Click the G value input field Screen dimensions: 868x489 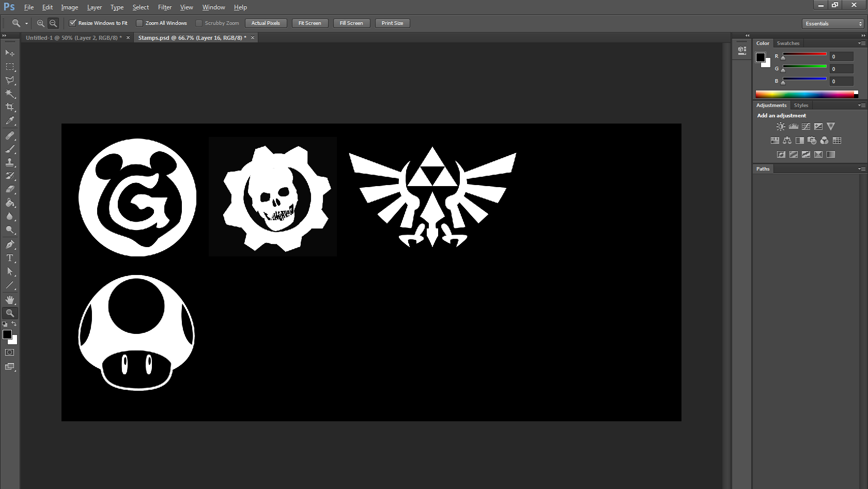[x=842, y=69]
